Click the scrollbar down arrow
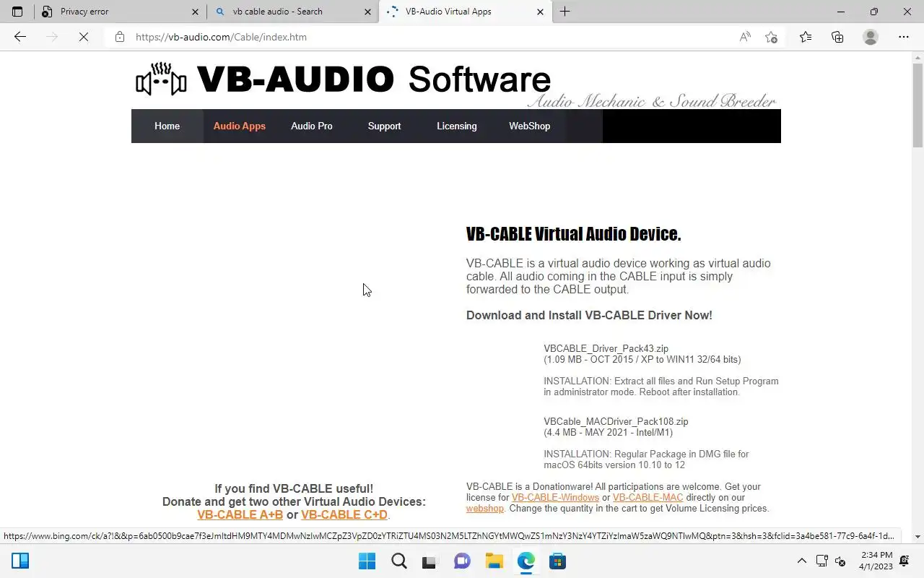Image resolution: width=924 pixels, height=578 pixels. click(x=918, y=537)
